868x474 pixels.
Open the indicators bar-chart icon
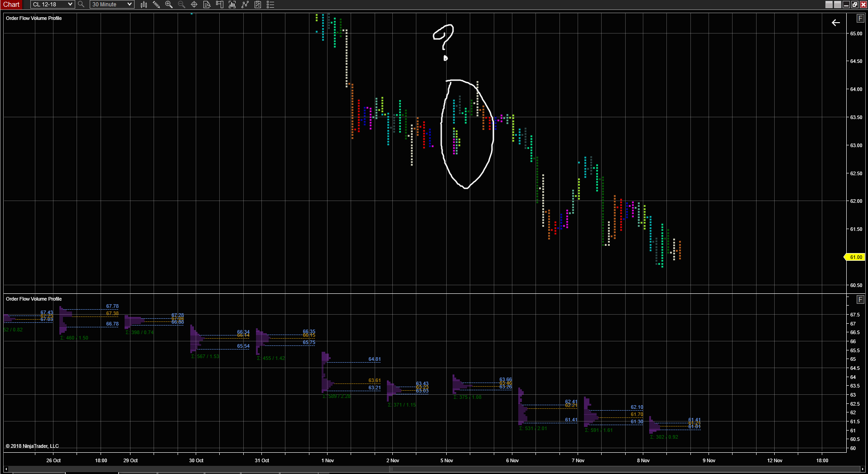[x=232, y=5]
